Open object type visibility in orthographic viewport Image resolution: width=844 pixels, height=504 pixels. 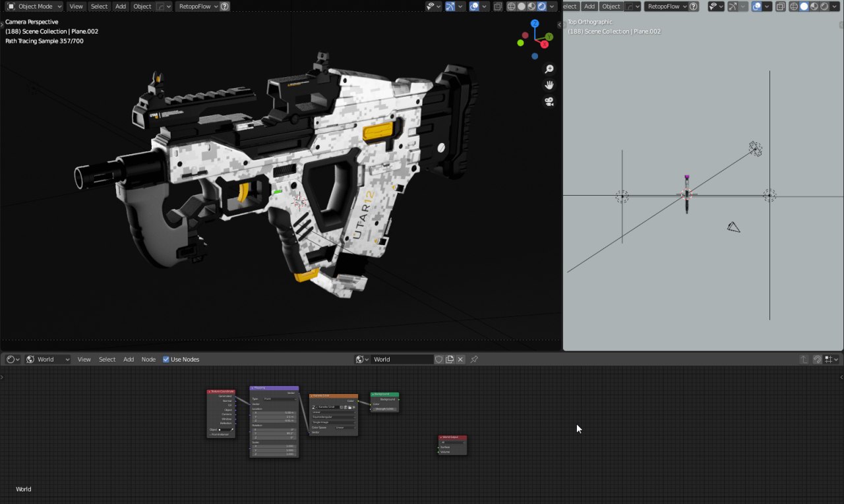(x=715, y=7)
